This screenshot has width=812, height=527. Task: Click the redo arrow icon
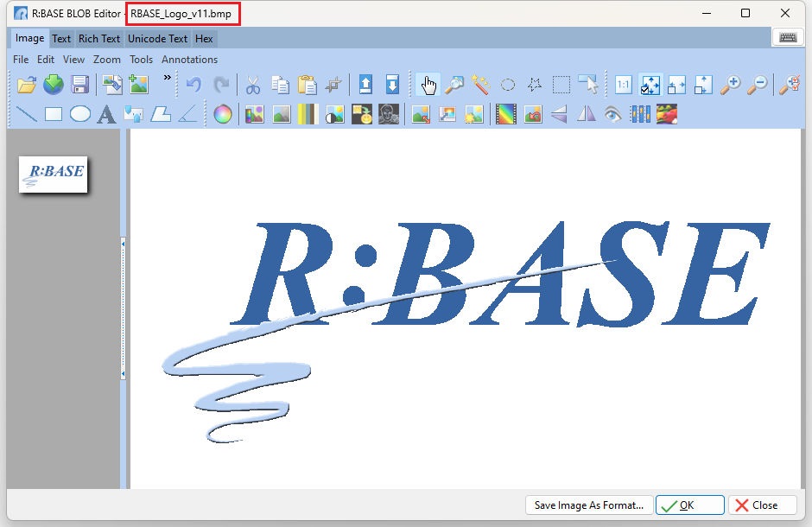click(221, 85)
